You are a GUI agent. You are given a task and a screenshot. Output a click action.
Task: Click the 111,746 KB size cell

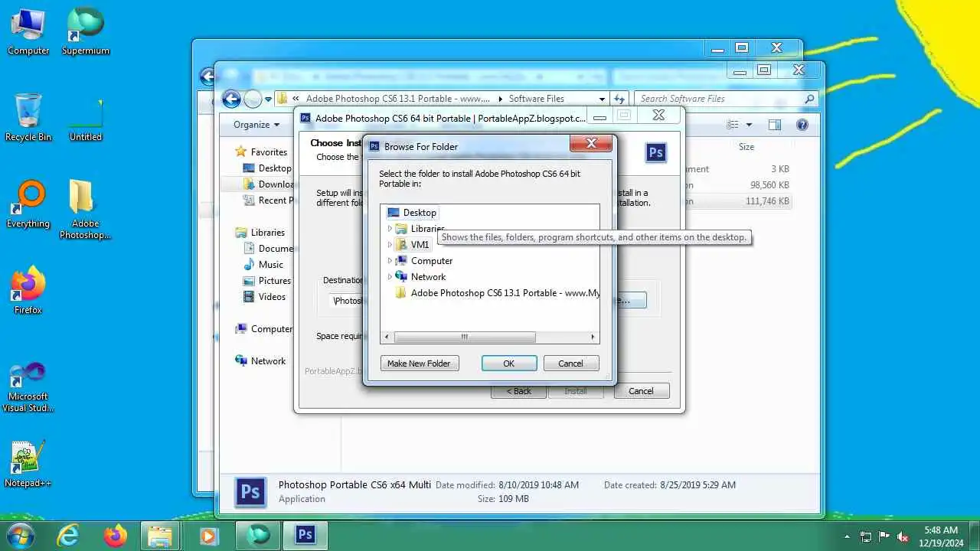[767, 201]
